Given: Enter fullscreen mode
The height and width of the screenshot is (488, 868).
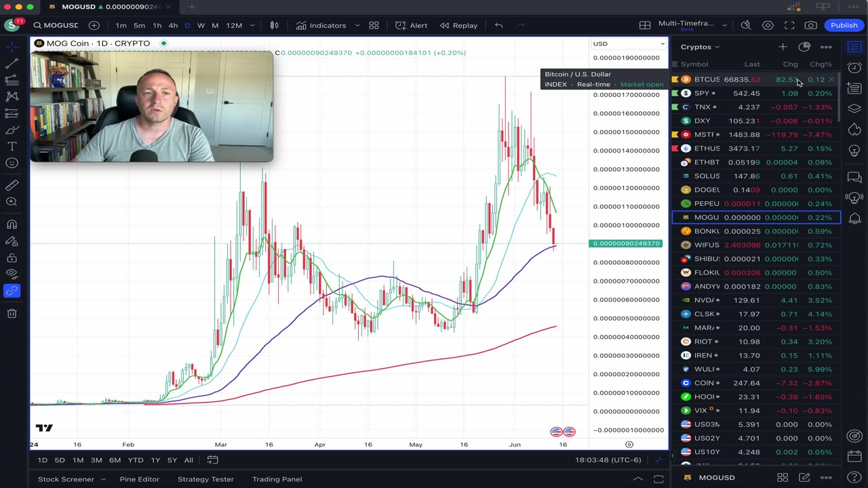Looking at the screenshot, I should (789, 25).
